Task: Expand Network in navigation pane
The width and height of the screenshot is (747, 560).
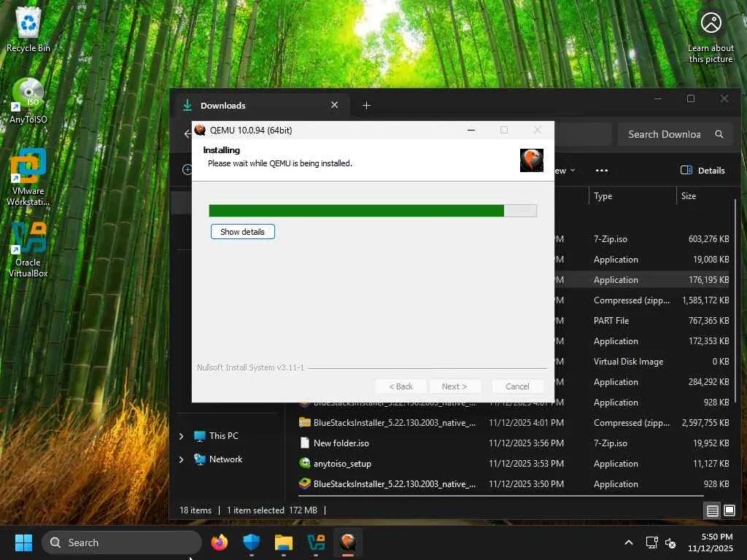Action: point(181,459)
